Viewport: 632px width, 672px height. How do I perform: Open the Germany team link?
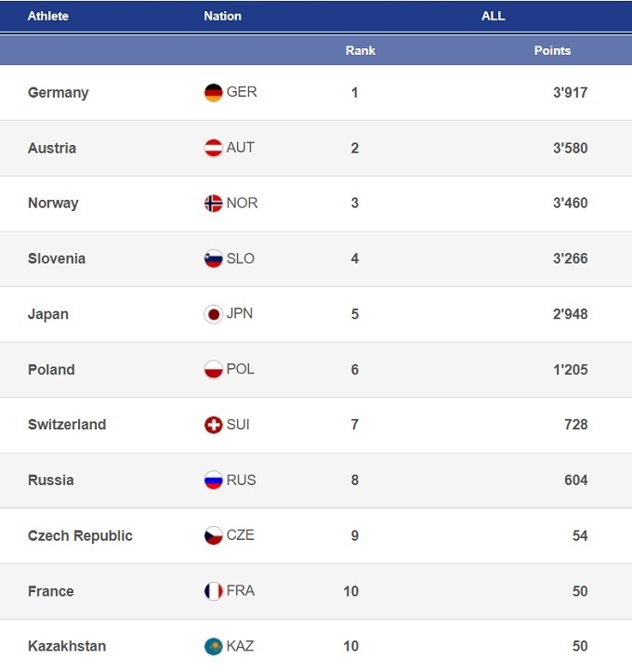(x=59, y=93)
